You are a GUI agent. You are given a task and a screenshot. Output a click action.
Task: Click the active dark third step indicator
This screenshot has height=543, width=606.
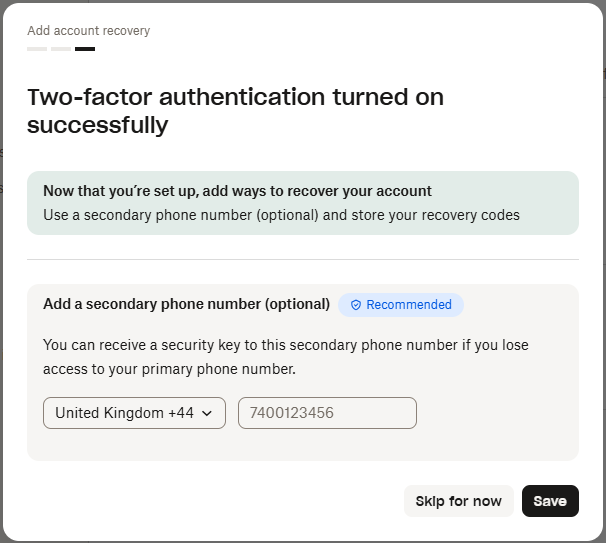point(85,48)
